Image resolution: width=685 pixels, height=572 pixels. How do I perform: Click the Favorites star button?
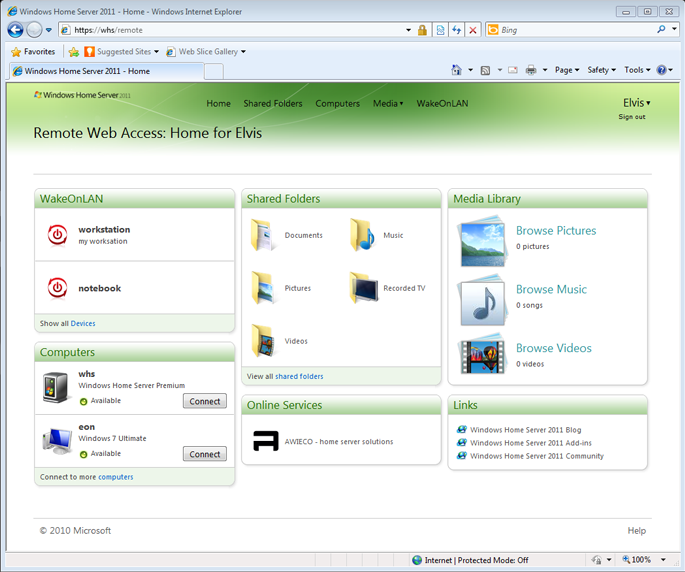click(33, 52)
